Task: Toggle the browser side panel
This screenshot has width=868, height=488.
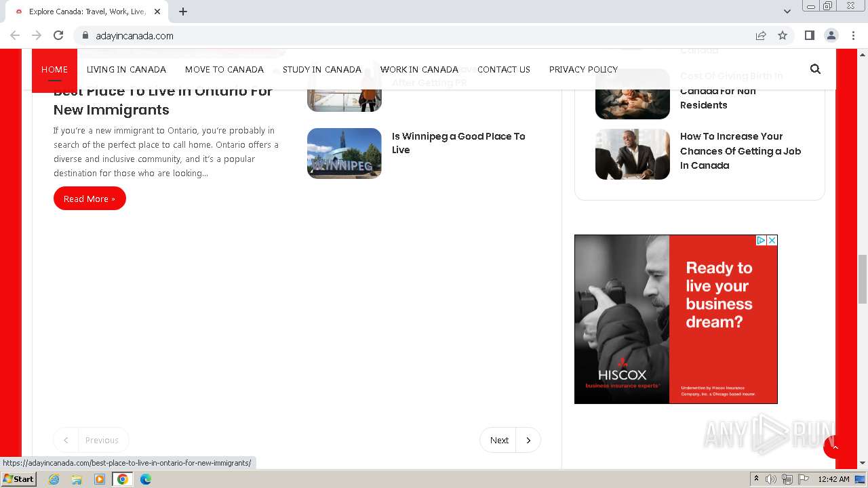Action: click(810, 35)
